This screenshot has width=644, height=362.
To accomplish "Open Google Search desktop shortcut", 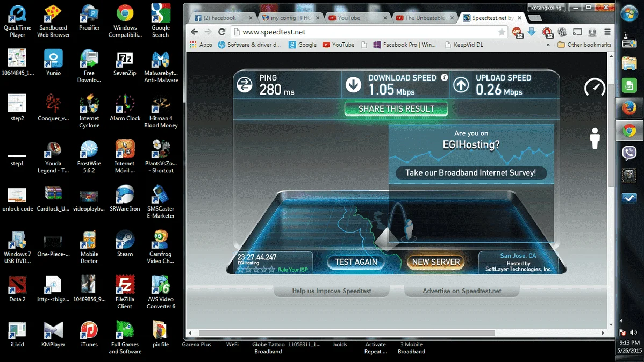I will click(x=161, y=21).
